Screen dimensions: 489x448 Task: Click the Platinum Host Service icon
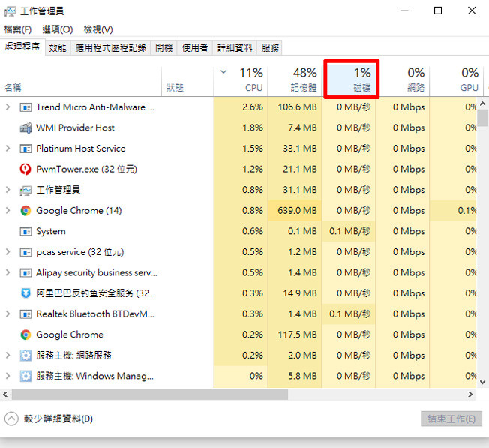[x=25, y=149]
